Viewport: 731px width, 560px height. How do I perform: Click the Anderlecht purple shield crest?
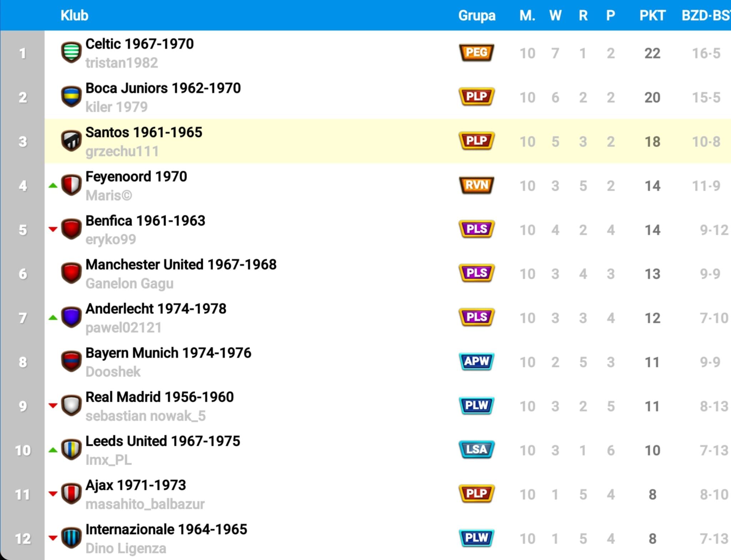click(71, 317)
